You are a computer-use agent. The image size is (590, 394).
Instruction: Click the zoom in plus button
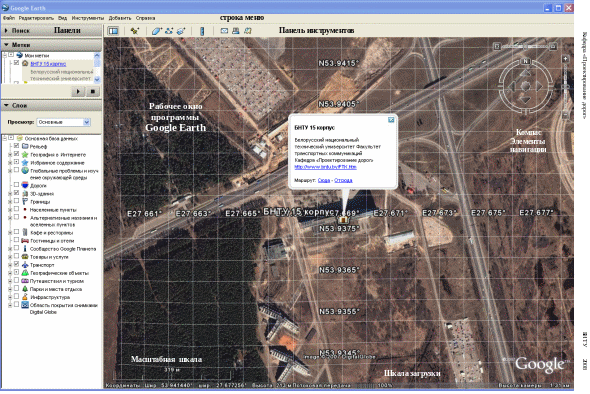click(565, 59)
